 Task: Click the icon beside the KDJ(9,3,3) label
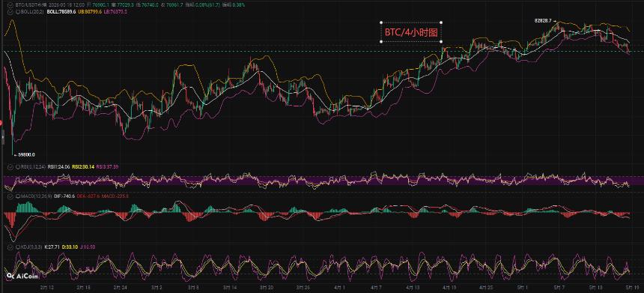coord(18,247)
